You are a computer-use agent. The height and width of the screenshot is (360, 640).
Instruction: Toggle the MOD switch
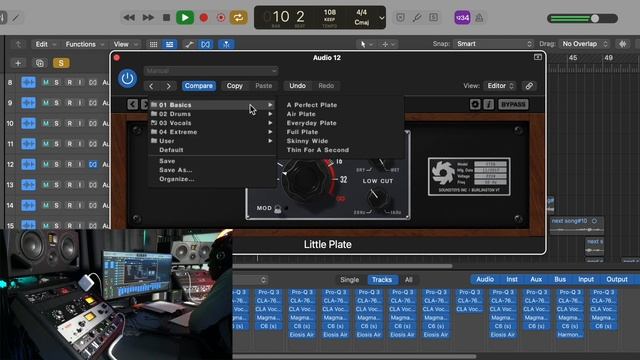pos(278,209)
